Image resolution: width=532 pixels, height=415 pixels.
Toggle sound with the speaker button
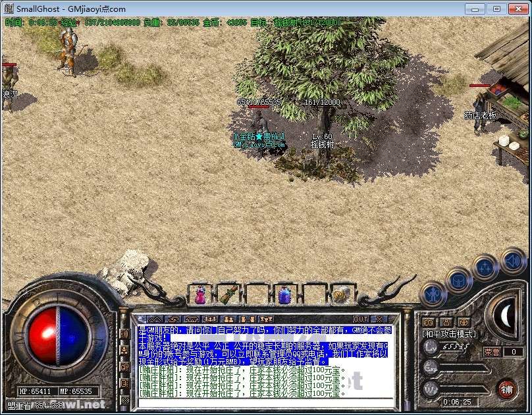(512, 260)
